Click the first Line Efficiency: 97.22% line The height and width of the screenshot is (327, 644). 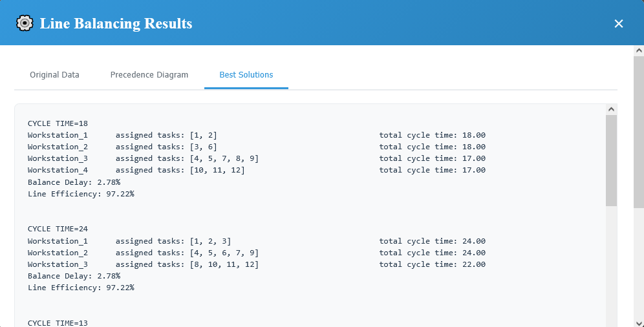tap(81, 194)
